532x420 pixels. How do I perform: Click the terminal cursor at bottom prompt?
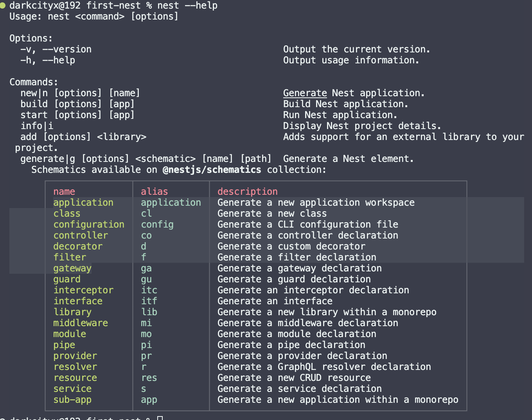(x=160, y=418)
